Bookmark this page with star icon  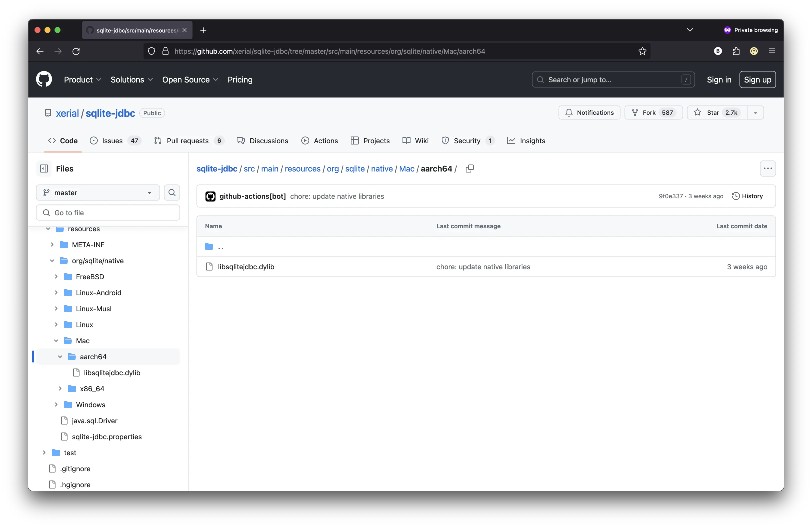(642, 51)
